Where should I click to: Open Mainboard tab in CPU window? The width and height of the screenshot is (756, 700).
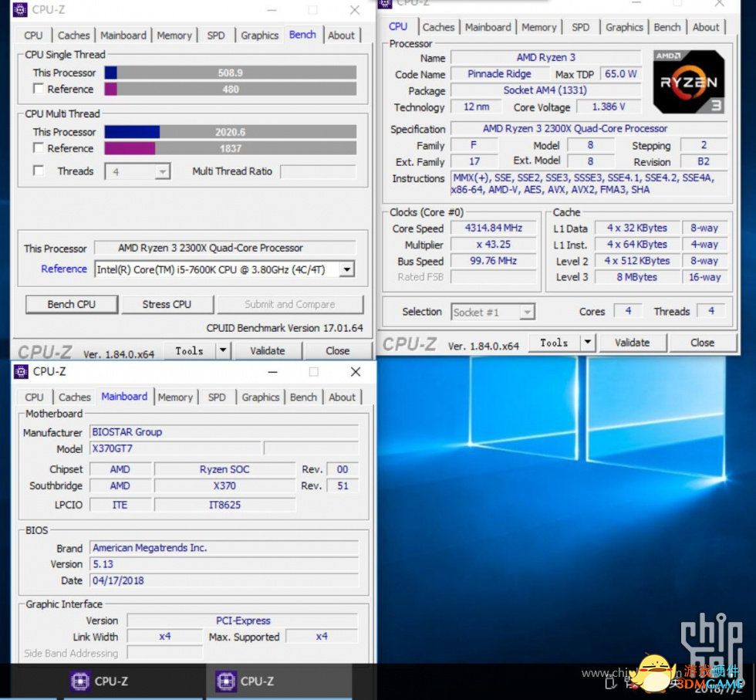point(488,27)
